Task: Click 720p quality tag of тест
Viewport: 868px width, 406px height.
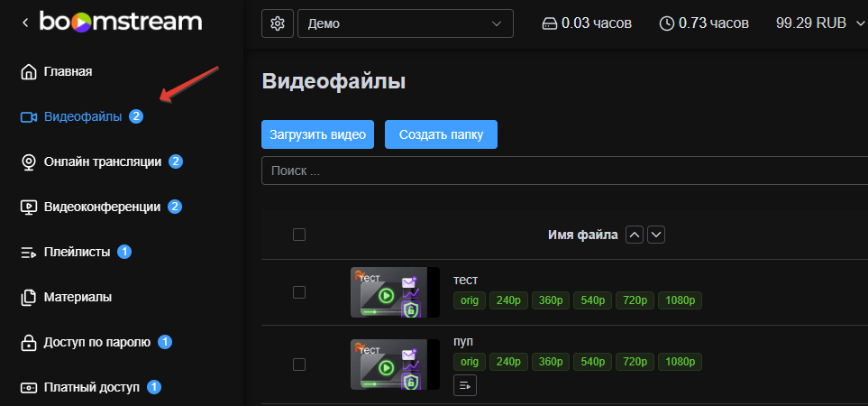Action: [635, 300]
